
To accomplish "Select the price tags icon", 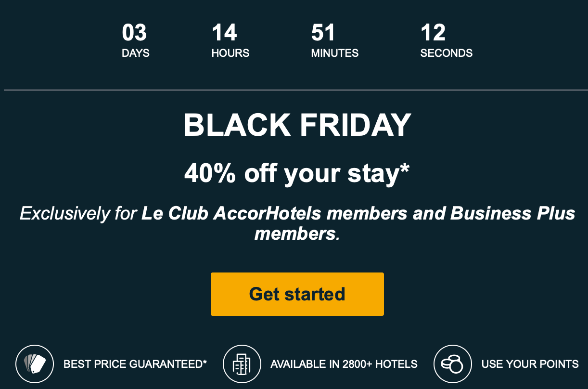I will pyautogui.click(x=35, y=364).
